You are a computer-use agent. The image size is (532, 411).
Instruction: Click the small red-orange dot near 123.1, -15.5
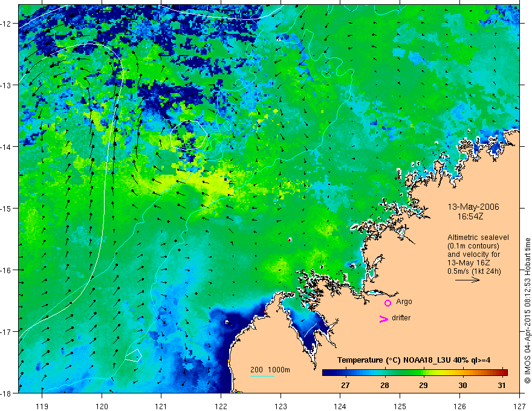pos(290,239)
